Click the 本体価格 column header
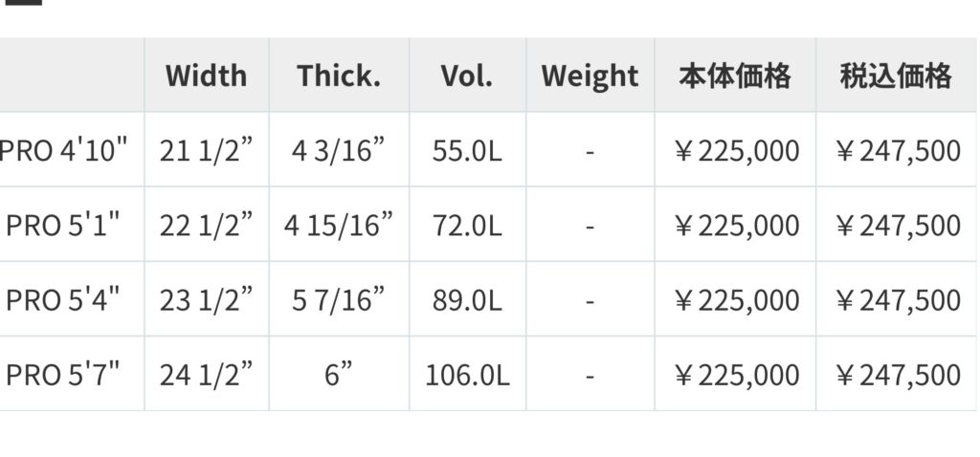Viewport: 980px width, 457px height. coord(735,76)
